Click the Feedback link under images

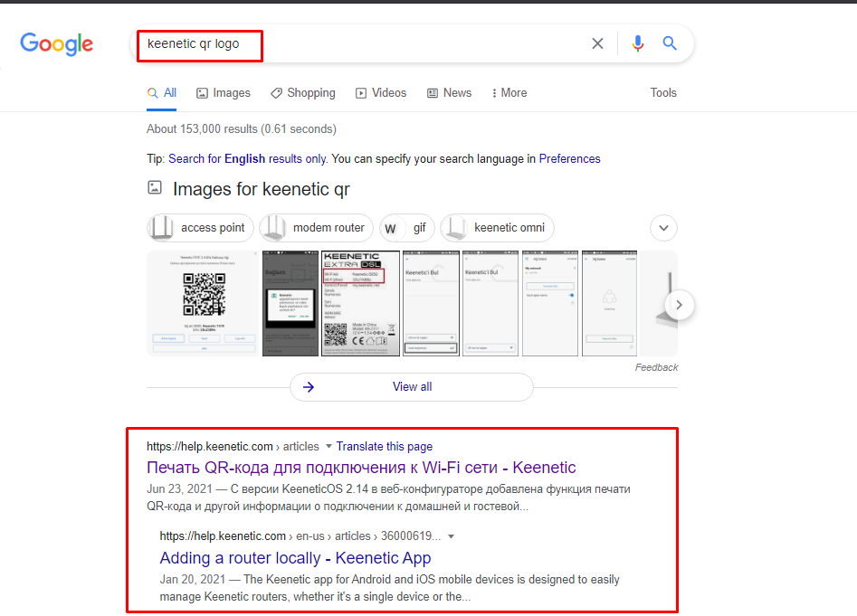656,367
